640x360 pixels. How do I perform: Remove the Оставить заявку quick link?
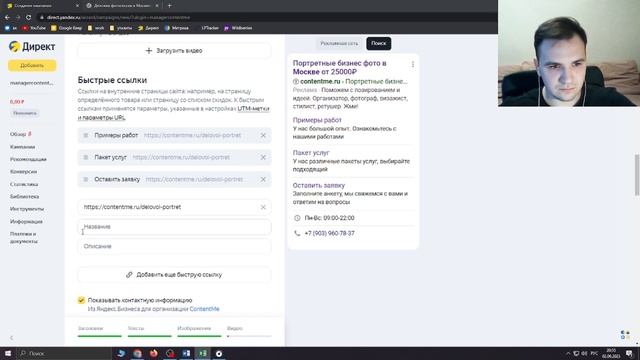pyautogui.click(x=263, y=179)
